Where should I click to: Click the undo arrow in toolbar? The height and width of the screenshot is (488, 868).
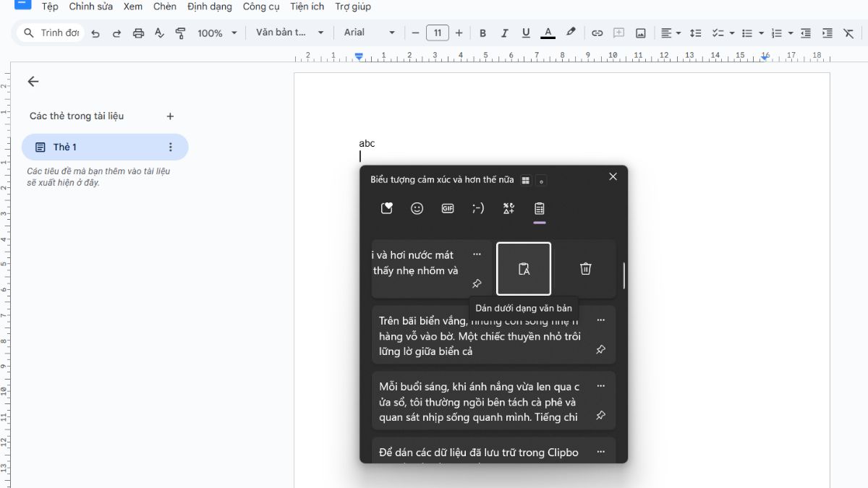[95, 33]
